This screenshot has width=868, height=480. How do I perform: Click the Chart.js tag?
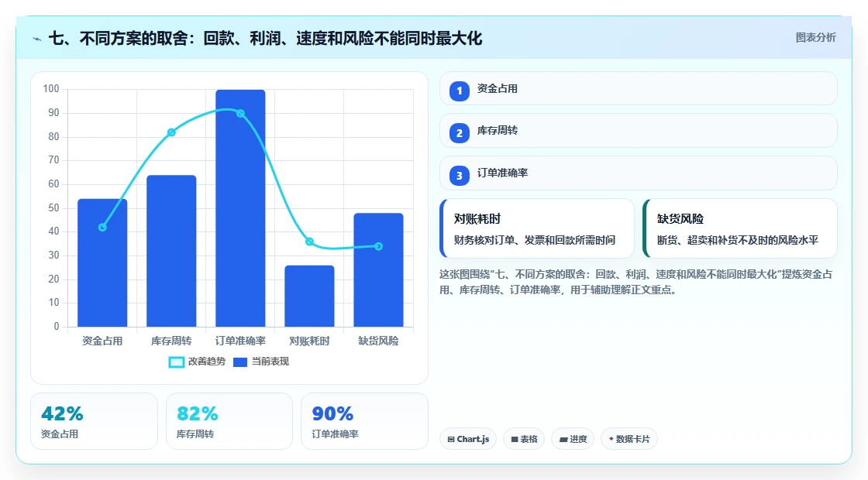coord(468,439)
